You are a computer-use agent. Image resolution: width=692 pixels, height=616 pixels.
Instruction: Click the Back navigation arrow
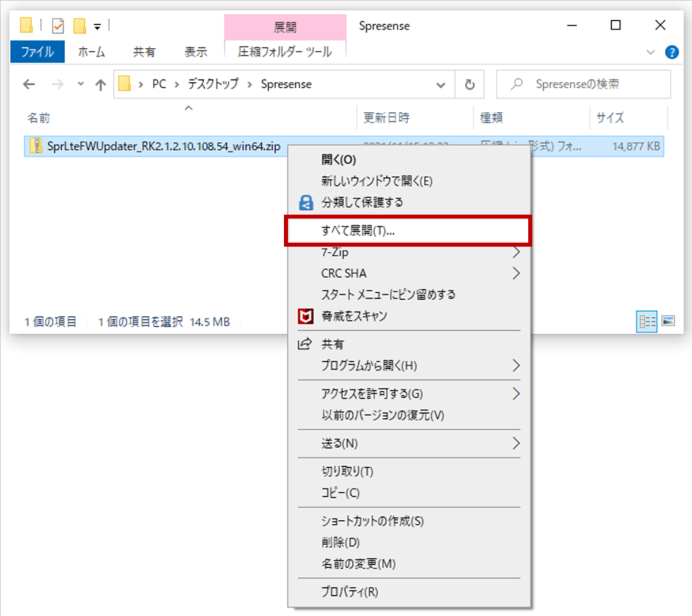click(x=29, y=85)
